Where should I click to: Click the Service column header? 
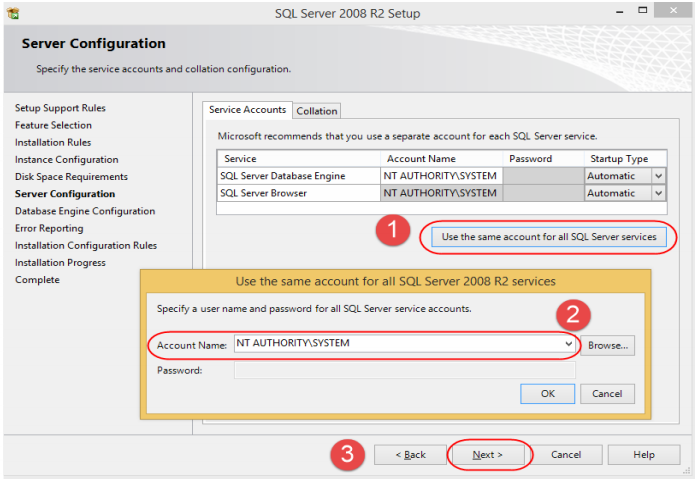[x=299, y=159]
